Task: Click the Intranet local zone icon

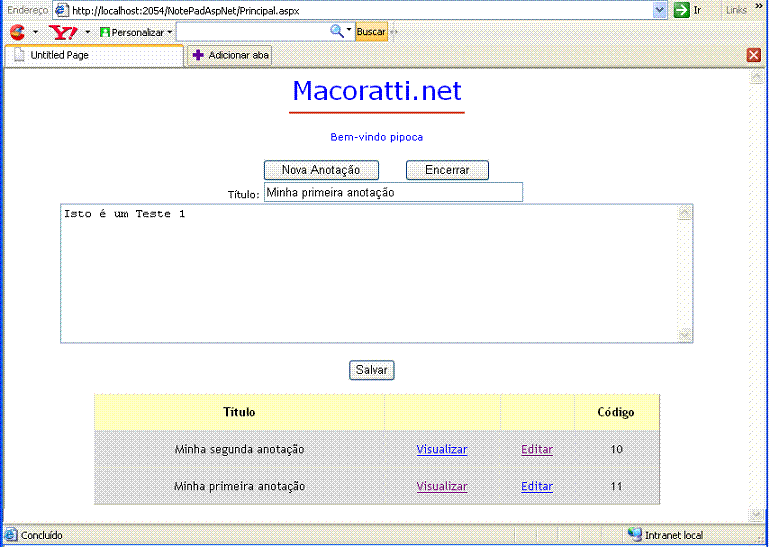Action: pyautogui.click(x=634, y=534)
